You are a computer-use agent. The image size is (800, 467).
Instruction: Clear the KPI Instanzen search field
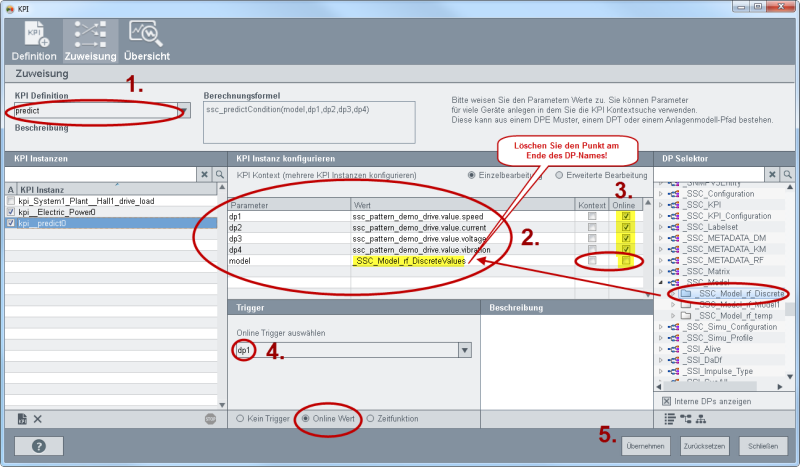pos(205,175)
